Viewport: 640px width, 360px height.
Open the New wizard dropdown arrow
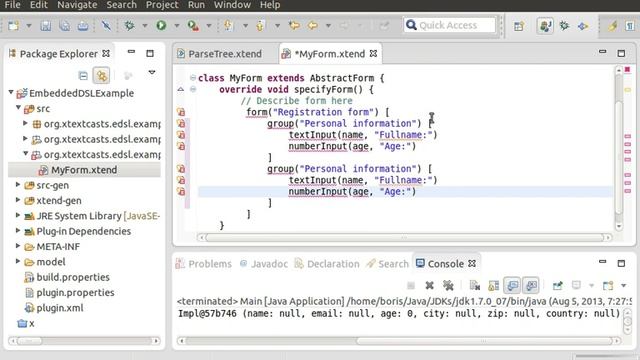pyautogui.click(x=29, y=26)
